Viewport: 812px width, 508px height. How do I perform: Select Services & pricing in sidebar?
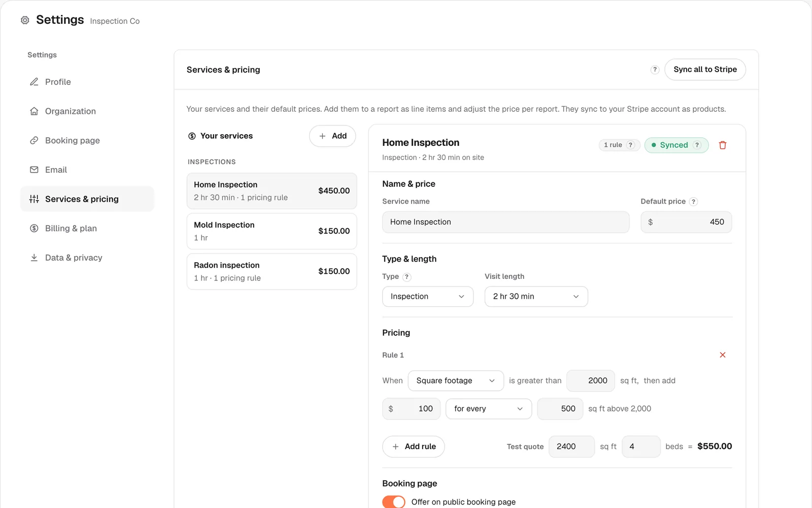coord(87,199)
